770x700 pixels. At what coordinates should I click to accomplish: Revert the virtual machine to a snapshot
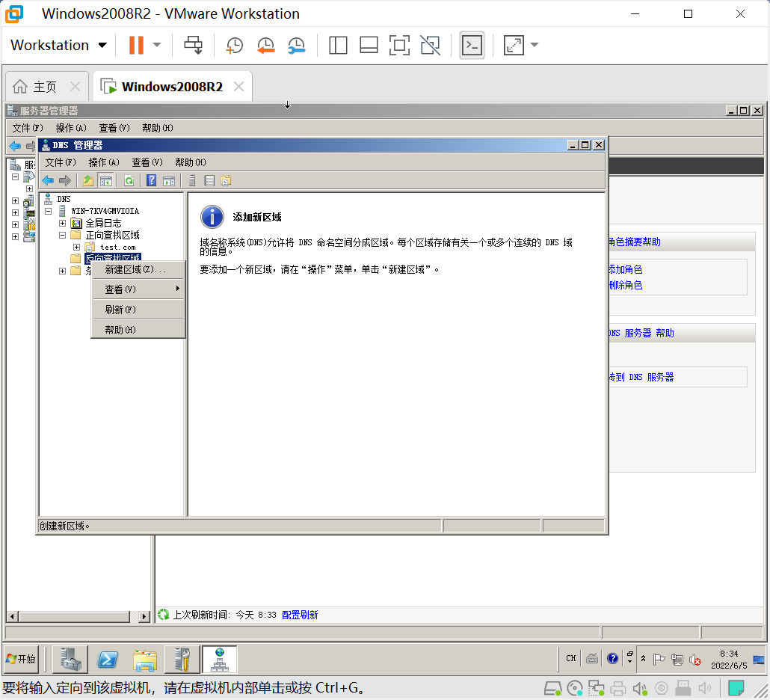click(x=265, y=45)
